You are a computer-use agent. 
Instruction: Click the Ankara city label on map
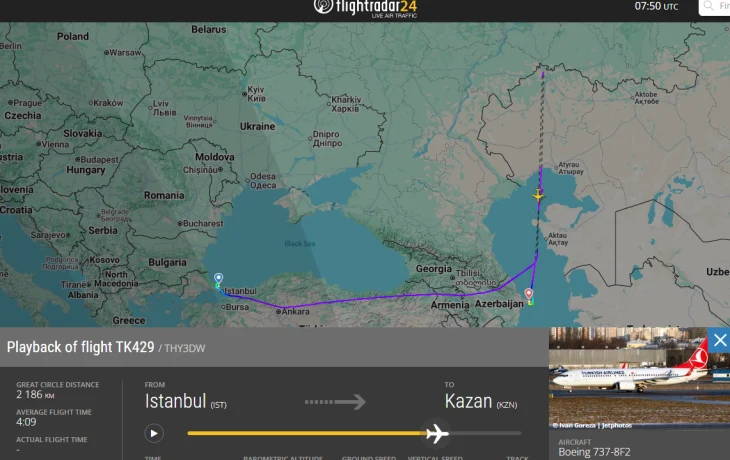tap(295, 311)
